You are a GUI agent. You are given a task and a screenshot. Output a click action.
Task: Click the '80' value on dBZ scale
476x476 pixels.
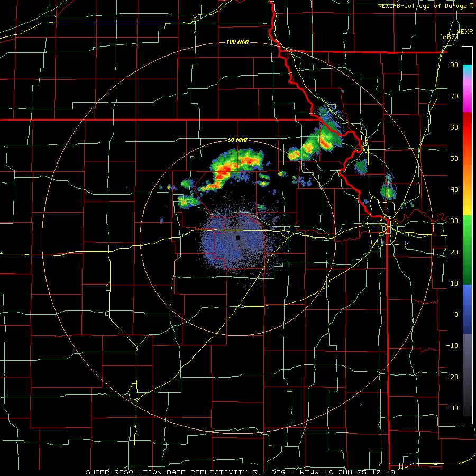454,65
